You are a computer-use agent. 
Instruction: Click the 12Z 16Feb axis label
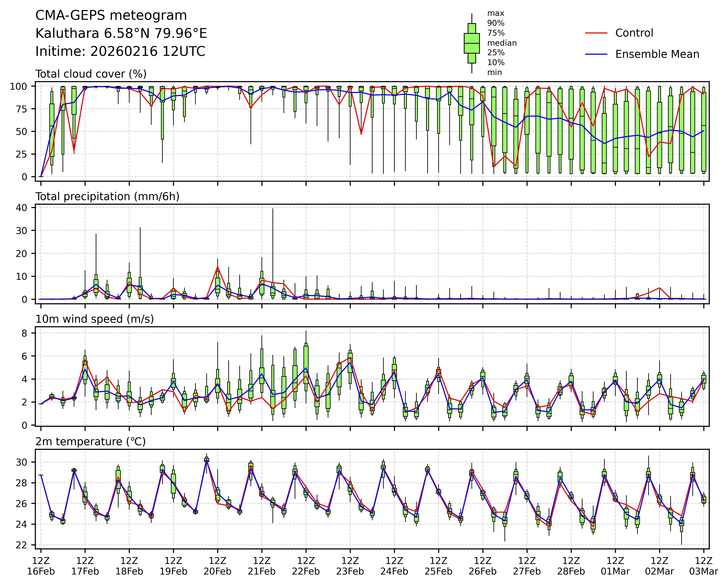[41, 566]
